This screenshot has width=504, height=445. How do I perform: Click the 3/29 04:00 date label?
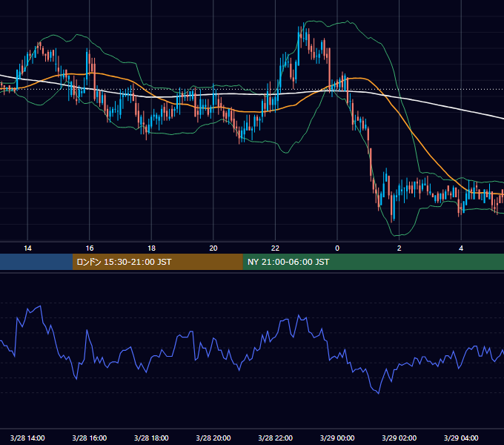pos(461,438)
